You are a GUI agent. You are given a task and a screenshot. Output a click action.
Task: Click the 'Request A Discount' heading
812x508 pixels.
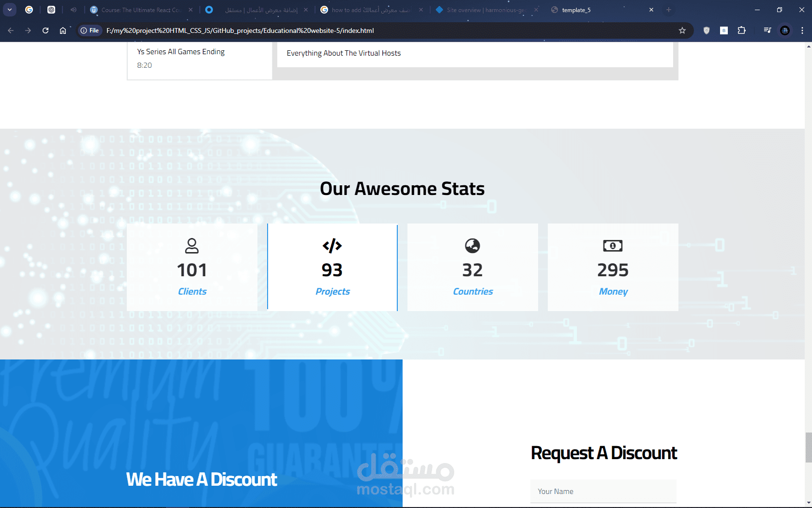coord(604,453)
